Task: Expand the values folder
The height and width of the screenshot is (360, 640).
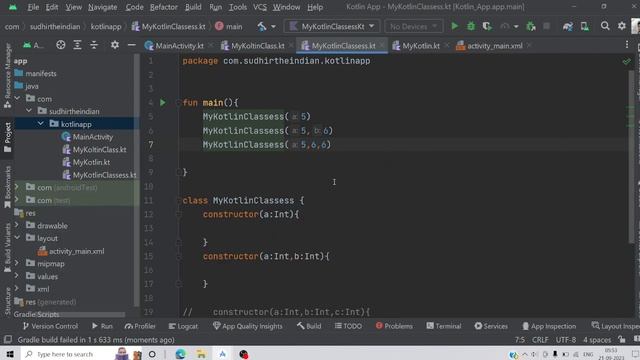Action: (x=17, y=276)
